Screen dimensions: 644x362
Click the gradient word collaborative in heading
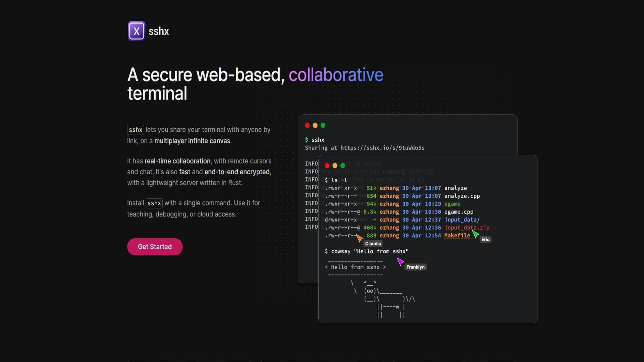[336, 74]
